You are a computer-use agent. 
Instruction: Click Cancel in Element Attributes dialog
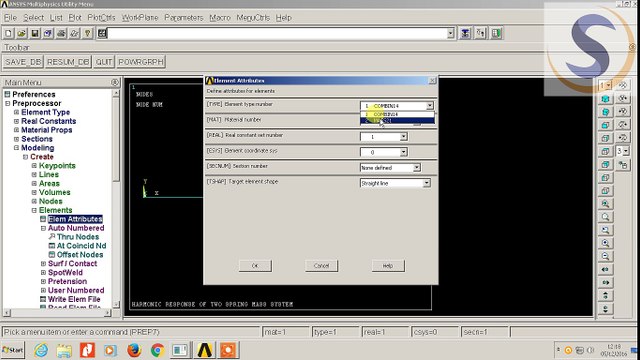(x=322, y=266)
